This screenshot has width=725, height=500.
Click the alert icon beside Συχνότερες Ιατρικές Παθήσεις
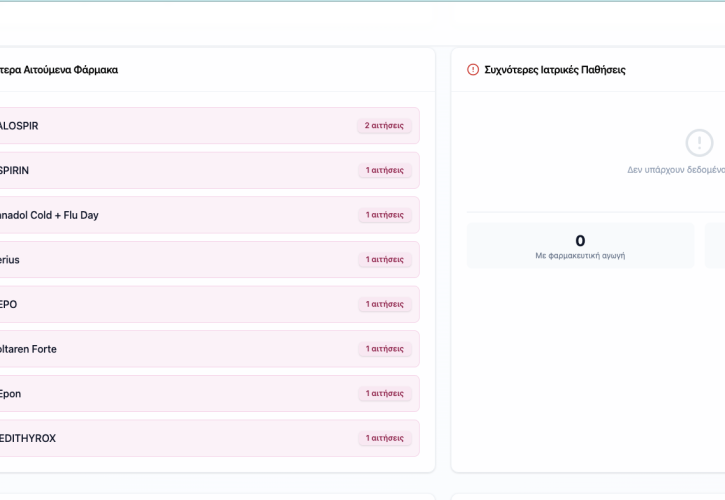coord(473,70)
